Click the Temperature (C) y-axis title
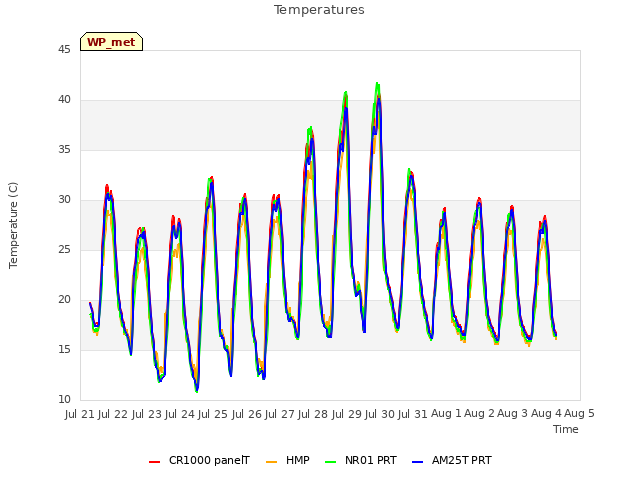This screenshot has width=640, height=480. click(13, 225)
